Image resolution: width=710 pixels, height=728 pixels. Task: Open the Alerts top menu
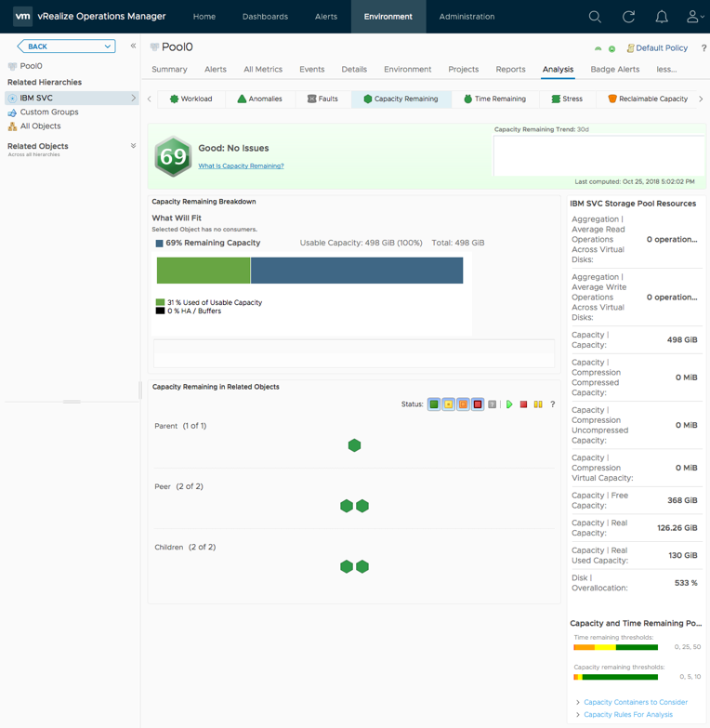[x=326, y=17]
